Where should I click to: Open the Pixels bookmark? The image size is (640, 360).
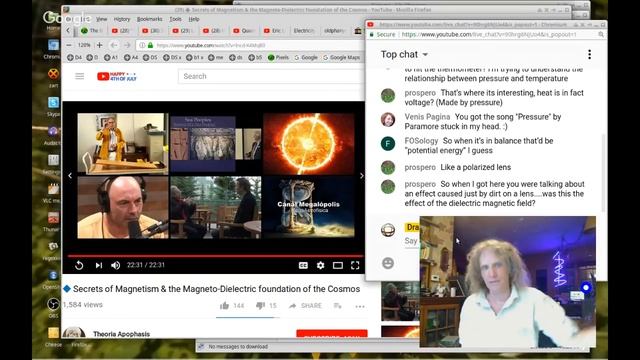click(x=278, y=58)
